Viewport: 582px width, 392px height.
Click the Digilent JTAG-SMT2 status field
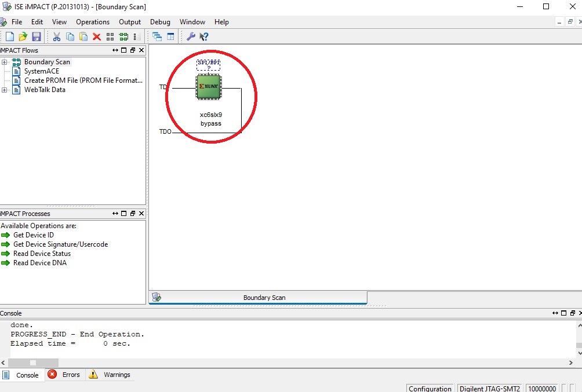pyautogui.click(x=490, y=389)
